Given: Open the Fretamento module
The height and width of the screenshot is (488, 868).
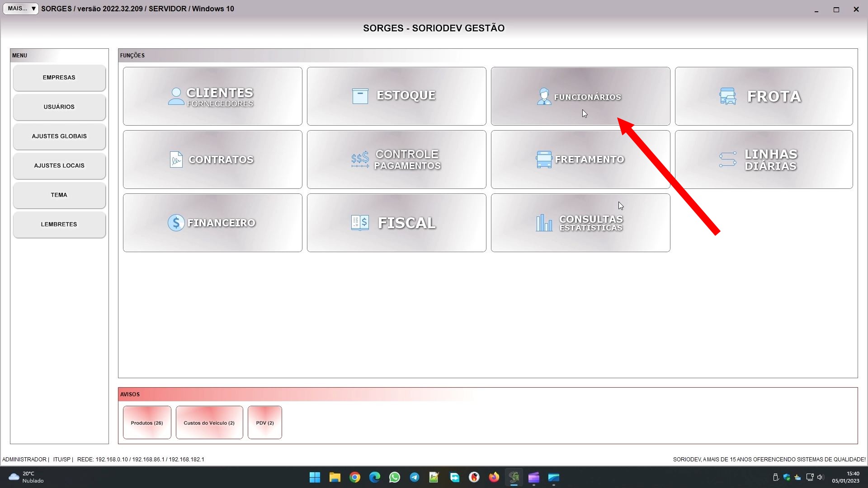Looking at the screenshot, I should [580, 160].
